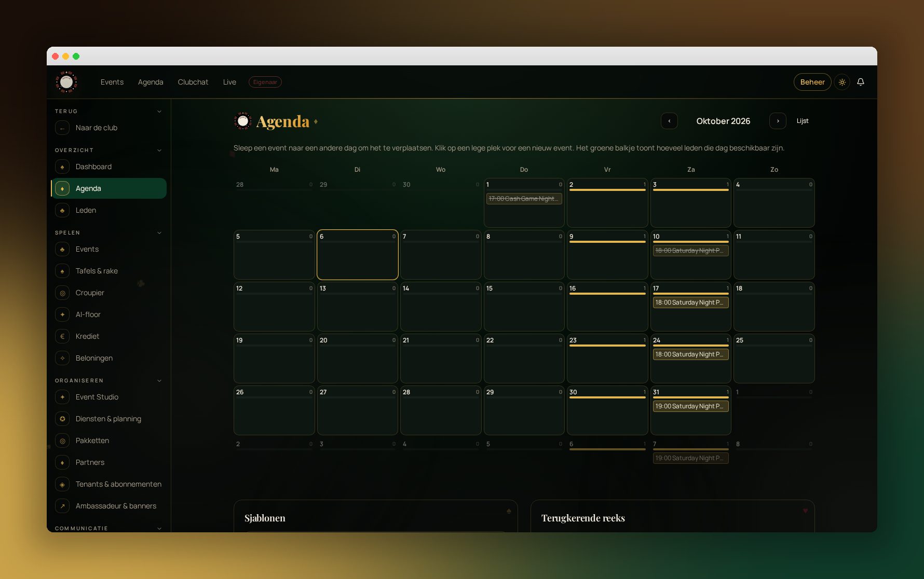Screen dimensions: 924x579
Task: Collapse the TERUG sidebar section
Action: click(x=159, y=111)
